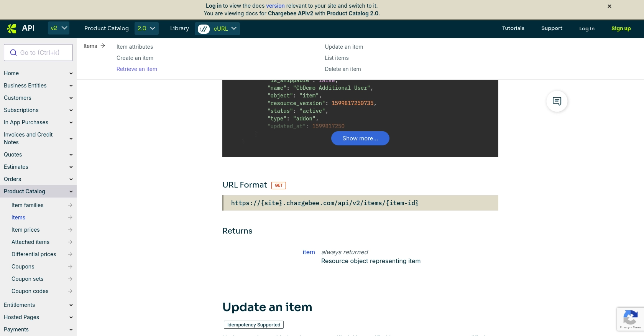This screenshot has height=336, width=644.
Task: Open the feedback comment icon button
Action: [x=557, y=101]
